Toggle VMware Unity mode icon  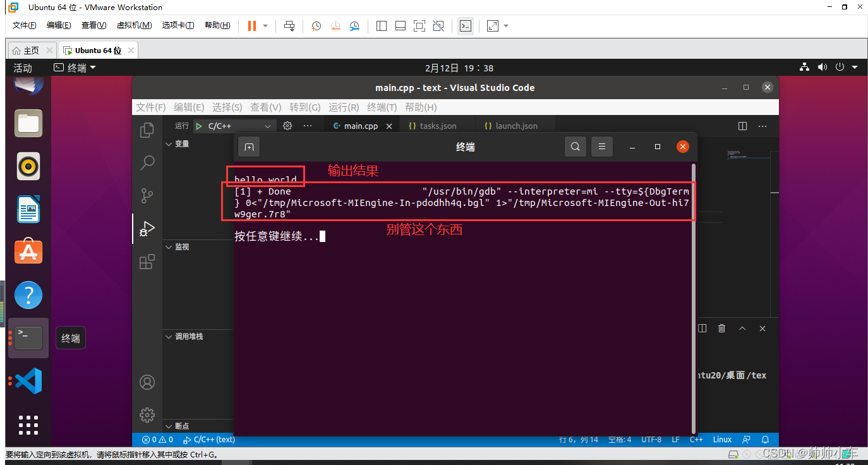pos(438,26)
